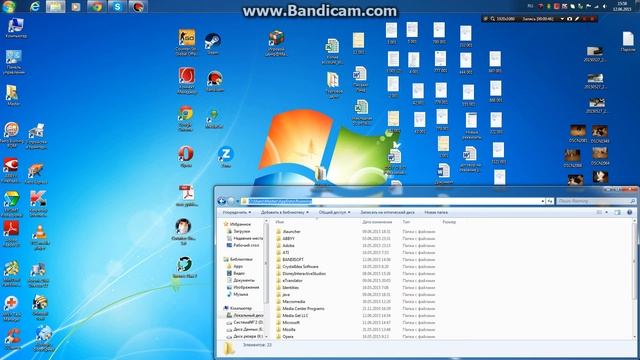
Task: Click Bandicam camera screenshot icon on recording bar
Action: click(569, 19)
